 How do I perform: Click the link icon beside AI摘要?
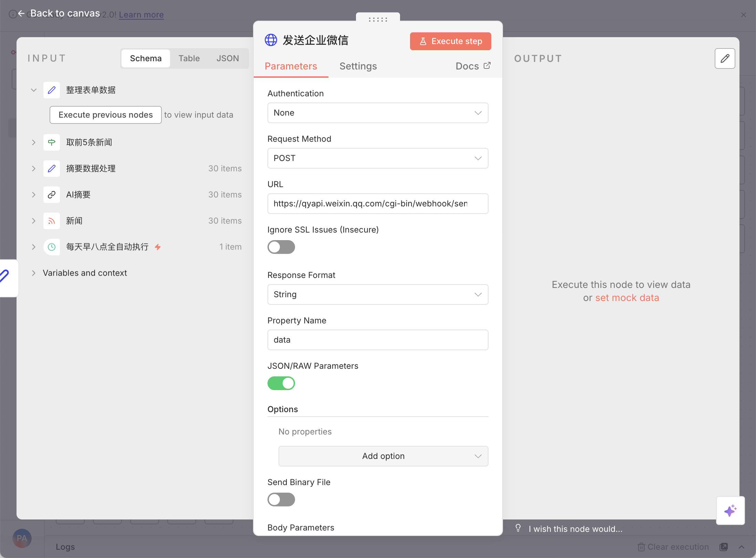coord(52,195)
